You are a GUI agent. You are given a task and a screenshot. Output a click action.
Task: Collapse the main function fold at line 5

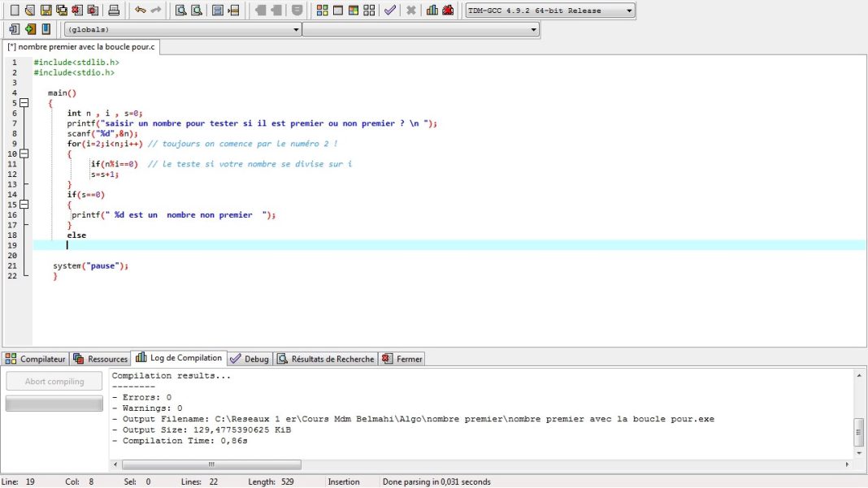point(24,103)
